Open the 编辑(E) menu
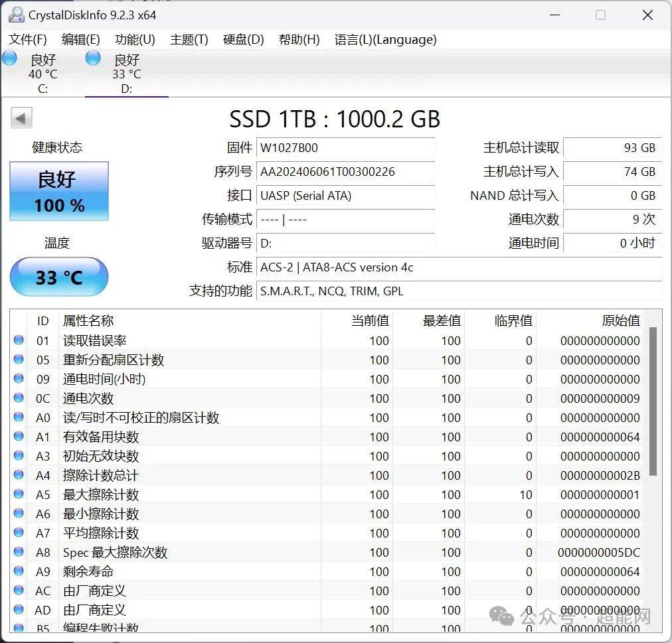 click(x=80, y=39)
